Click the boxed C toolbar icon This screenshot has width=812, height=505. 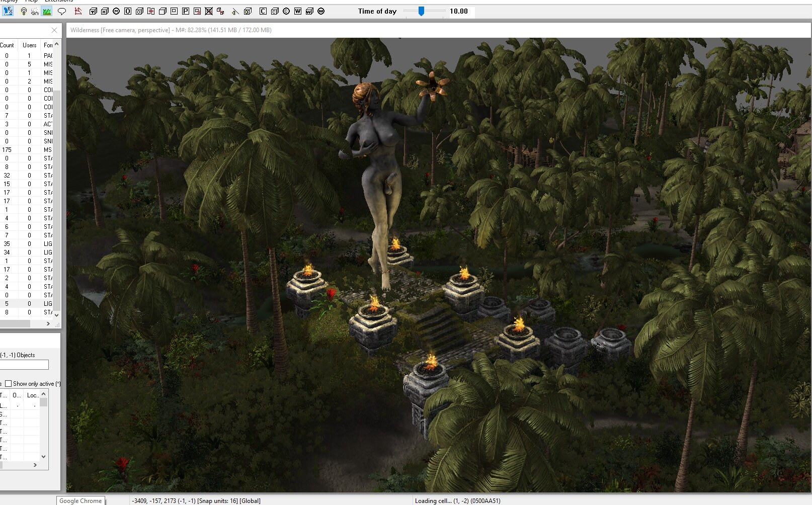[263, 11]
